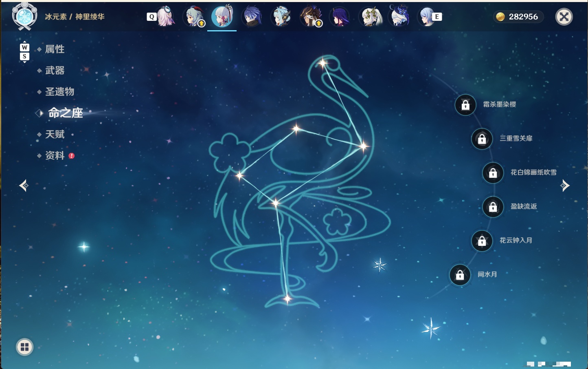Click the W/S key navigation indicator

(x=24, y=52)
